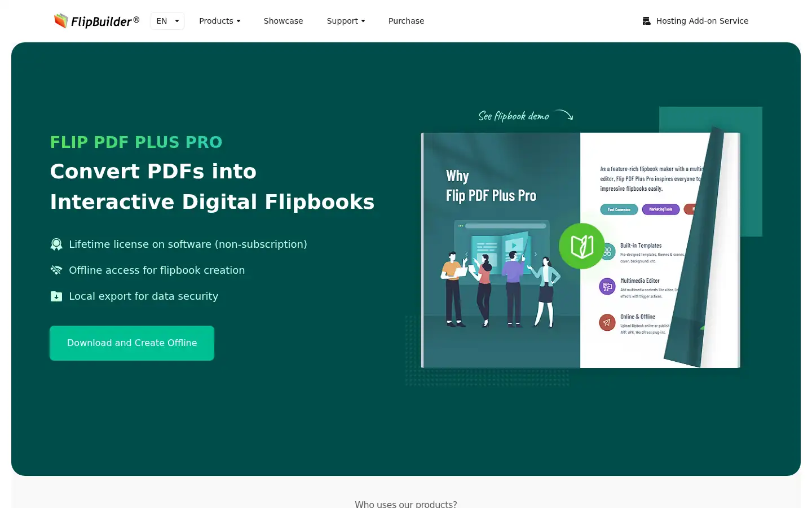Viewport: 812px width, 508px height.
Task: Click 'Interactive Digital Flipbooks' headline text
Action: tap(212, 202)
